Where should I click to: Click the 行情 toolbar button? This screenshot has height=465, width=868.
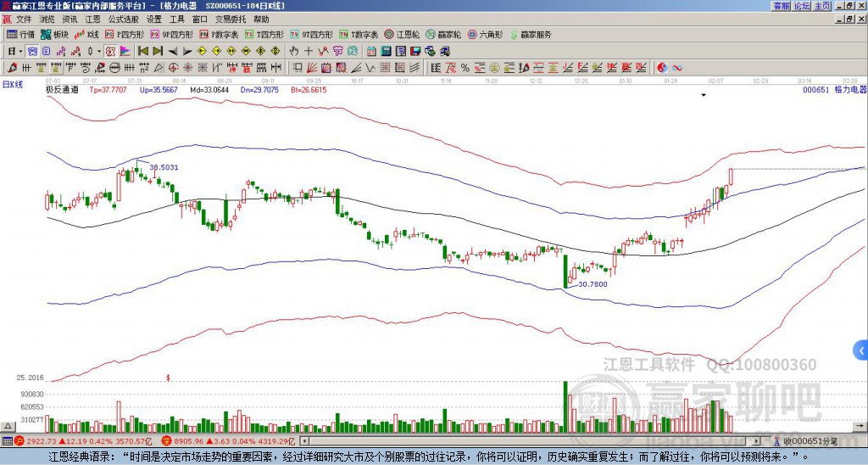coord(20,34)
